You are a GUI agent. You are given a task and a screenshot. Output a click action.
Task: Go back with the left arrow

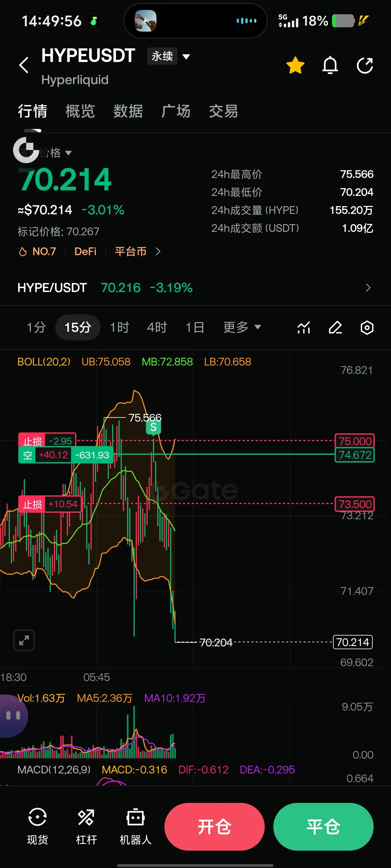(24, 65)
